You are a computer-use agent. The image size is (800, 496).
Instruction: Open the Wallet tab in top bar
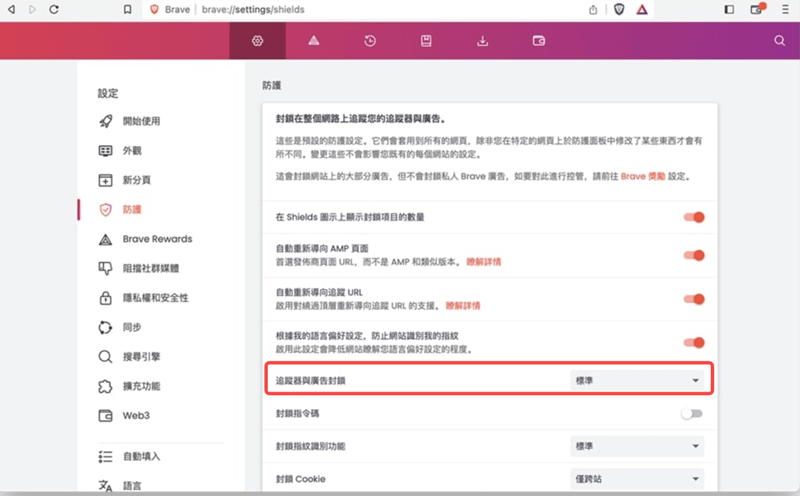tap(539, 41)
